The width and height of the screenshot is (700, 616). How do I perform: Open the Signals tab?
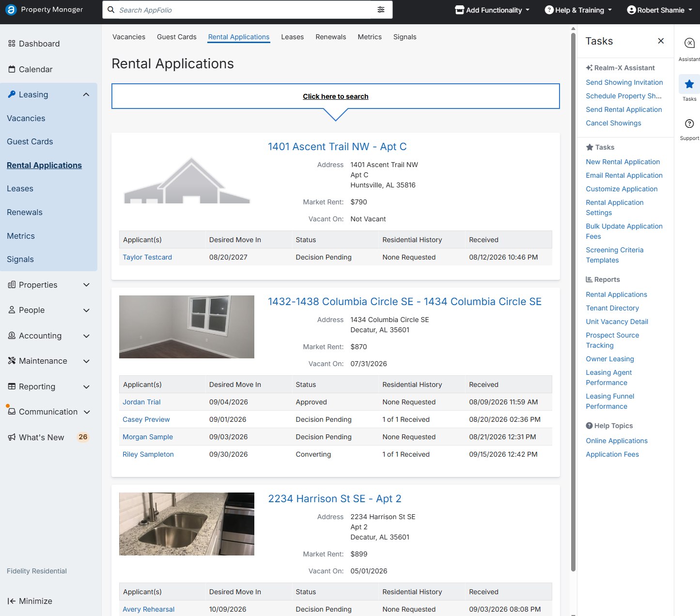coord(405,37)
